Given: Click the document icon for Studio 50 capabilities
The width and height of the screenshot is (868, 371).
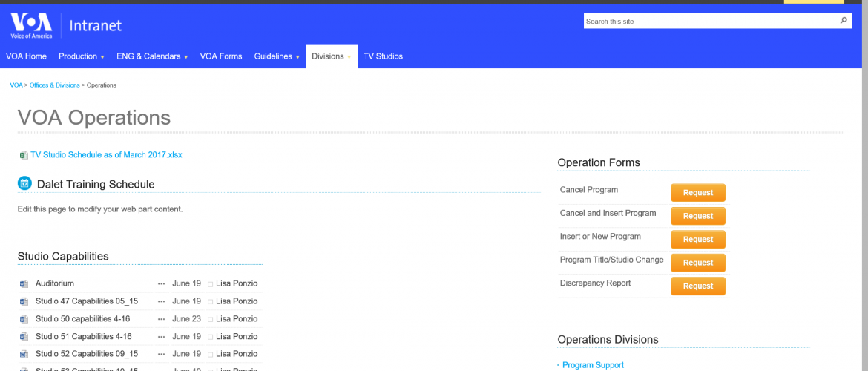Looking at the screenshot, I should point(24,319).
